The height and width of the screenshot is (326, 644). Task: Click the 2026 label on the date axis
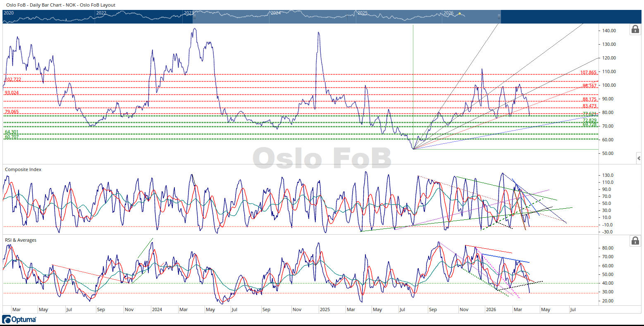click(x=491, y=309)
